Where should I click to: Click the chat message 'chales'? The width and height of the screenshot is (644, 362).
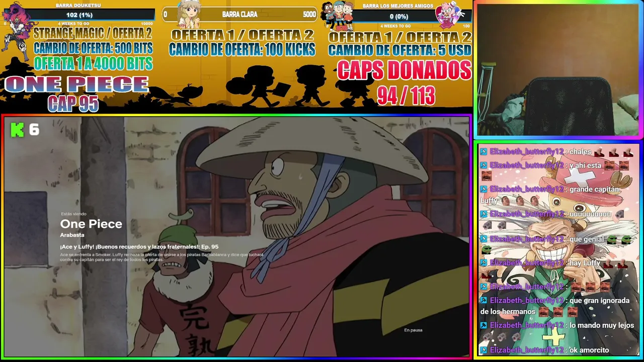click(580, 152)
